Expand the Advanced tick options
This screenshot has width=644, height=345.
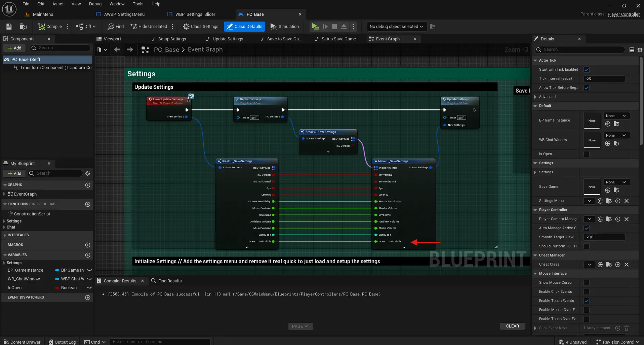[x=535, y=97]
